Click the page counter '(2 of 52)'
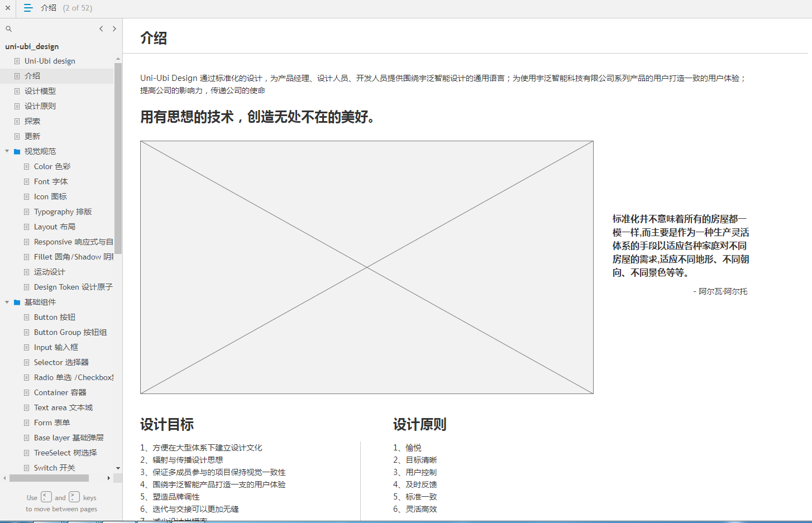This screenshot has height=523, width=812. [78, 8]
